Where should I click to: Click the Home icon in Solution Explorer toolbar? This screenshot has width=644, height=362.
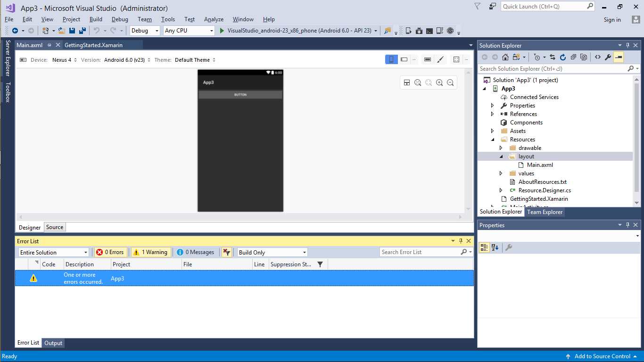pos(505,57)
